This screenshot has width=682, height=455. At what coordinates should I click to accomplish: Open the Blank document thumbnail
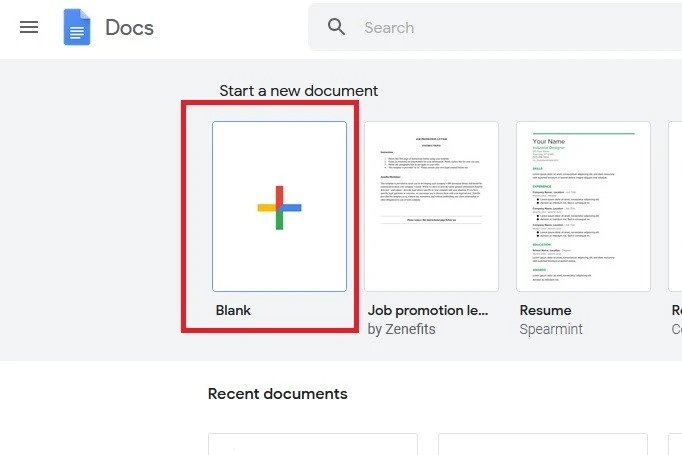tap(279, 206)
